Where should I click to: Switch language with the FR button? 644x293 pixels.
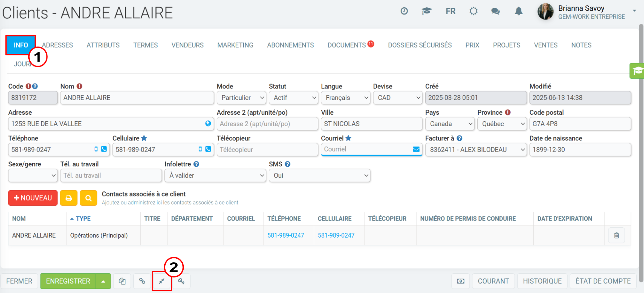(450, 11)
